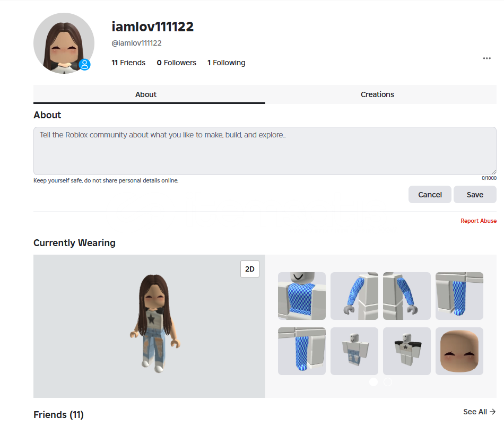Open the 1 Following list
This screenshot has height=426, width=504.
tap(227, 63)
